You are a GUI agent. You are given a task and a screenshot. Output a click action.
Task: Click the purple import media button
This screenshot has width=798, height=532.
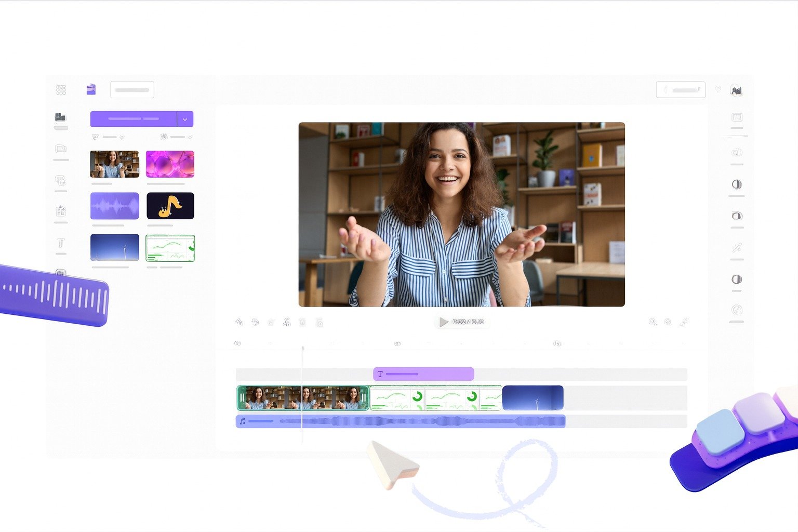134,119
